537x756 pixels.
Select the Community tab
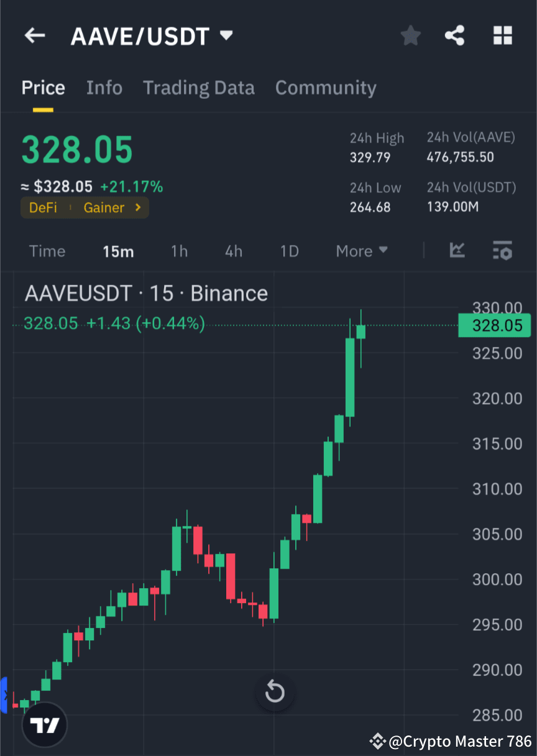click(325, 88)
